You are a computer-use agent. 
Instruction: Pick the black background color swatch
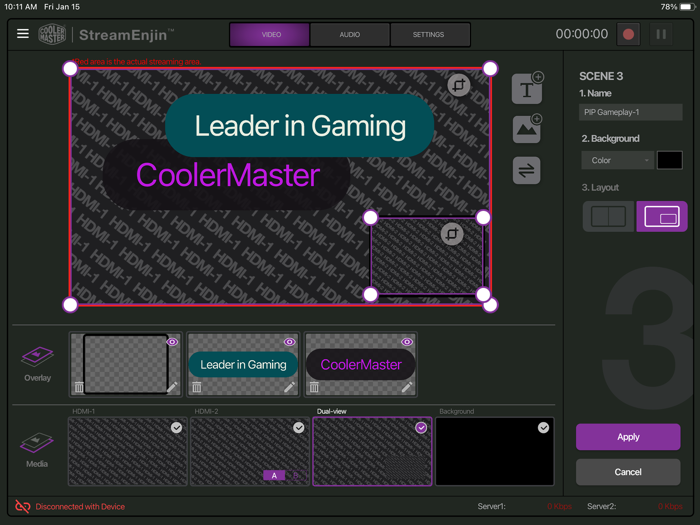669,160
